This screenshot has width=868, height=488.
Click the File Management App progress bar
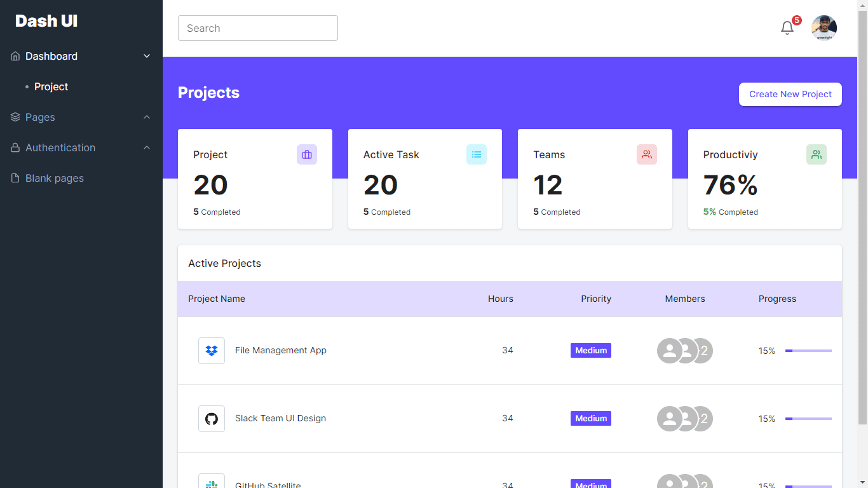click(808, 351)
